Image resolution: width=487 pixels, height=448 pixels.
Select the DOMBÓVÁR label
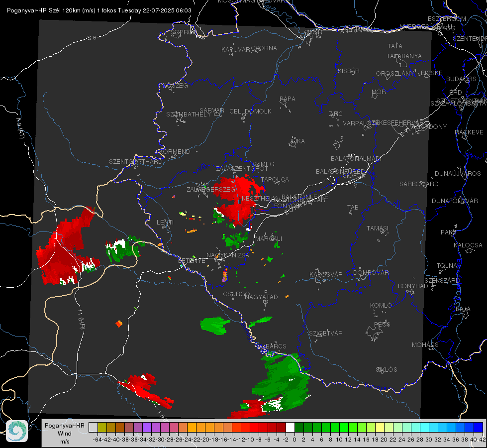click(371, 273)
